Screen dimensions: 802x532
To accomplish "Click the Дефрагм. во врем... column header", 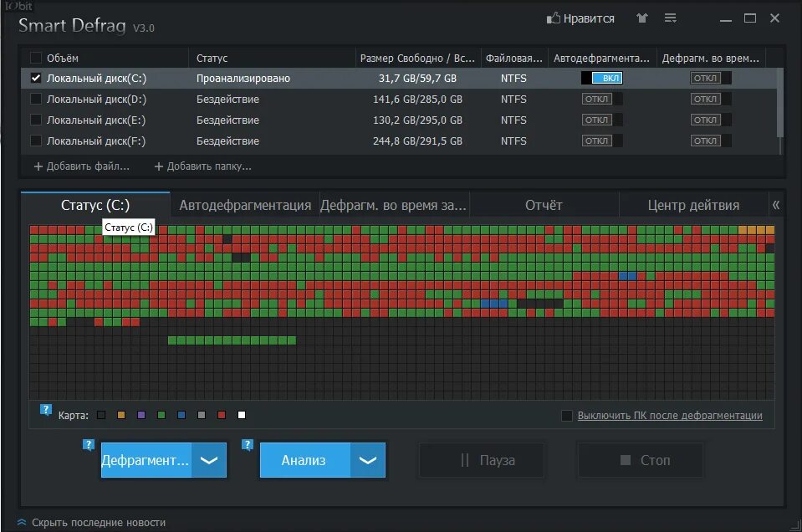I will [x=711, y=58].
